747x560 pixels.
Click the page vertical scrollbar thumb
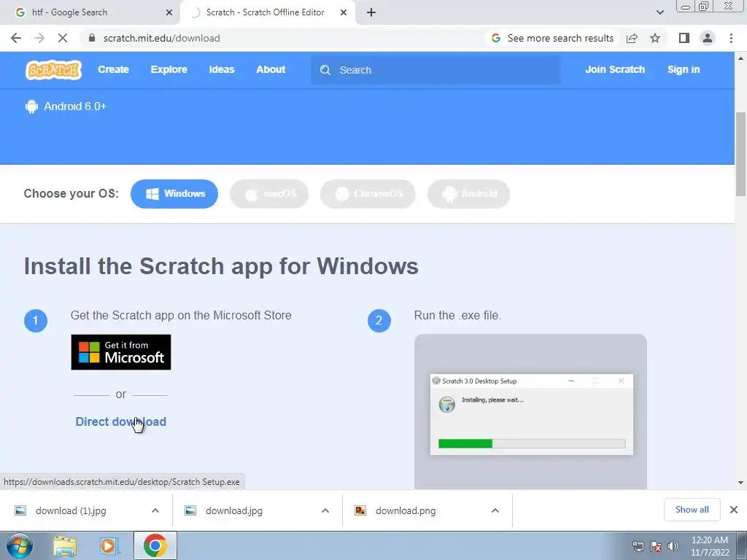click(740, 153)
